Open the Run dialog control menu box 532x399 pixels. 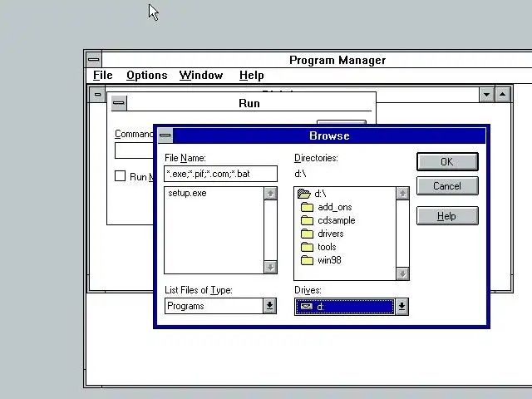coord(119,103)
